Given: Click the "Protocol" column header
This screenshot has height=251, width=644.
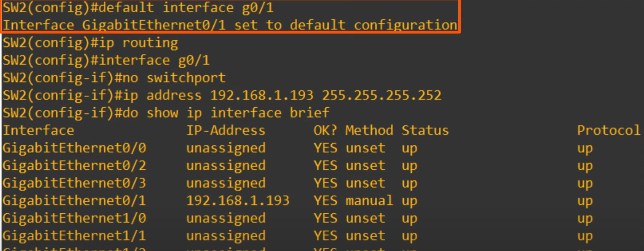Looking at the screenshot, I should pos(608,131).
